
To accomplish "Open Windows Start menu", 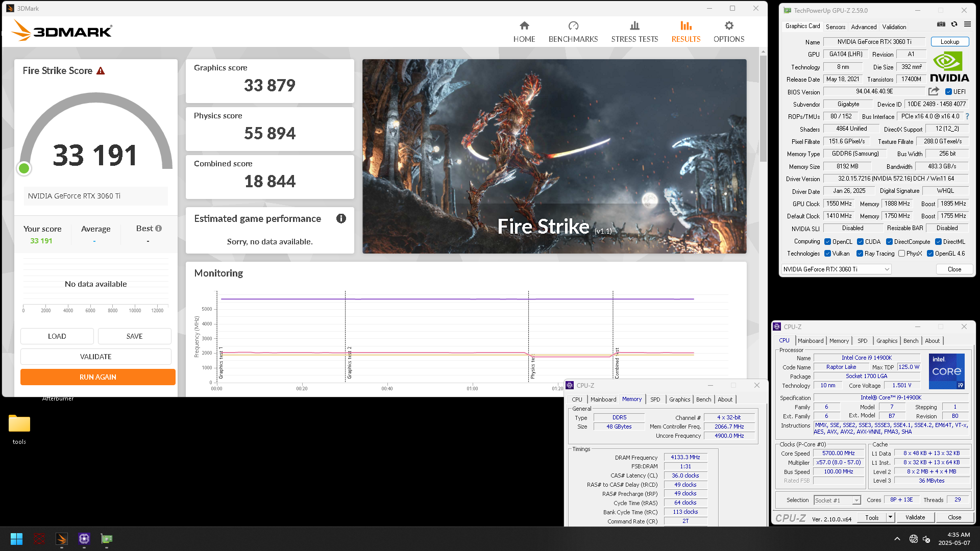I will (16, 539).
